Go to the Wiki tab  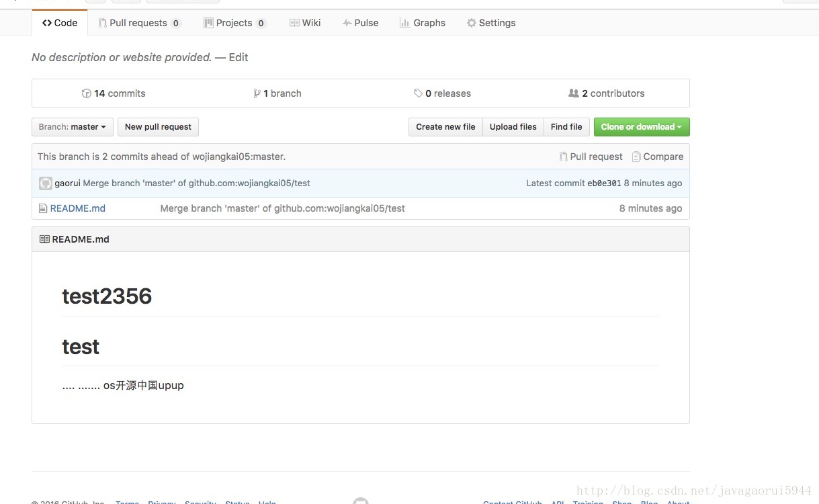click(305, 23)
